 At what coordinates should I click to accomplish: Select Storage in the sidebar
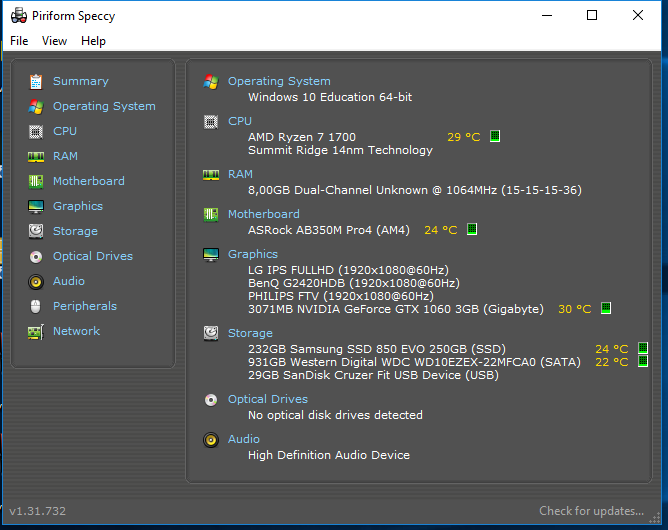(x=75, y=231)
